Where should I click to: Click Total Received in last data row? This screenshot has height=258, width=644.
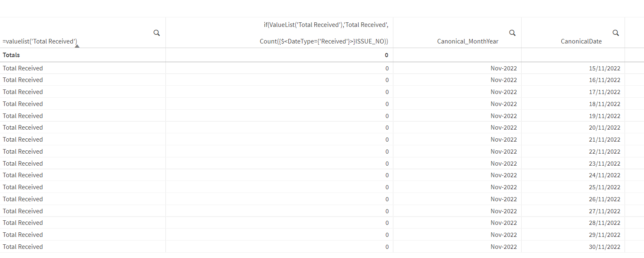coord(23,247)
